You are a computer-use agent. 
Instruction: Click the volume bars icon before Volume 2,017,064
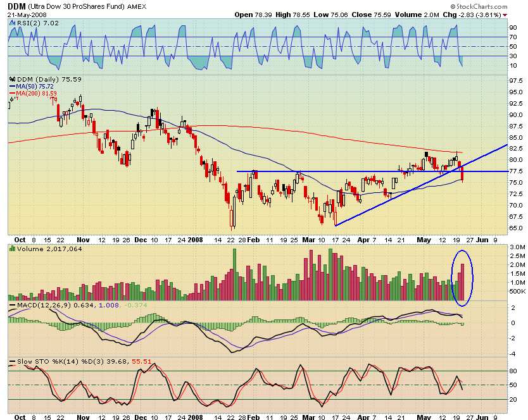coord(13,249)
